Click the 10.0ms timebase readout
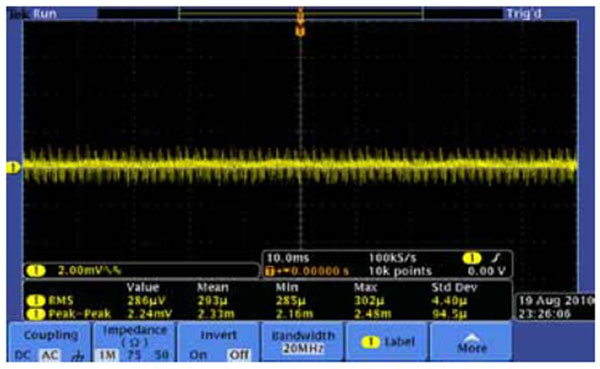Screen dimensions: 600x369 [288, 258]
